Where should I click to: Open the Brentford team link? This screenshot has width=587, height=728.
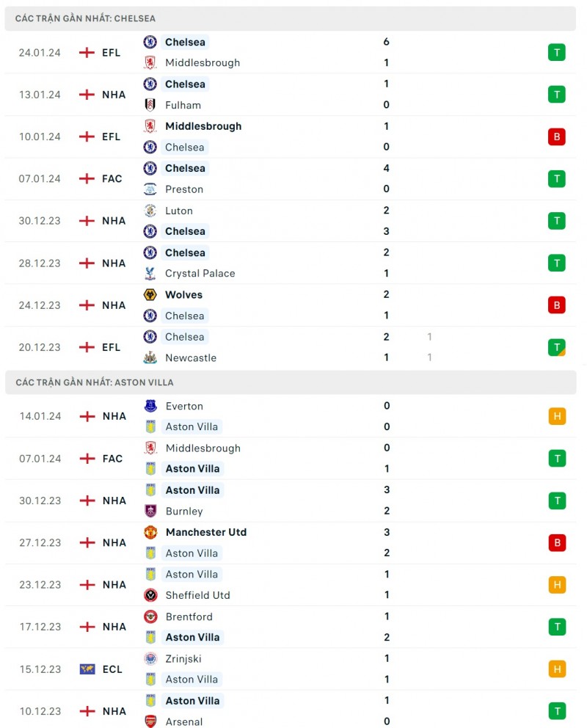coord(189,616)
